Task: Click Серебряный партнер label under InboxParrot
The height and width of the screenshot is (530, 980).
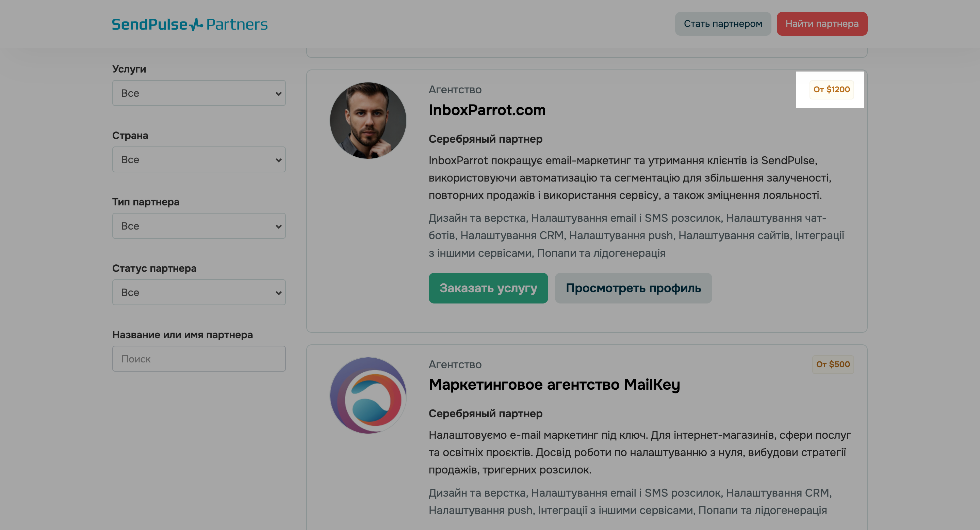Action: point(486,139)
